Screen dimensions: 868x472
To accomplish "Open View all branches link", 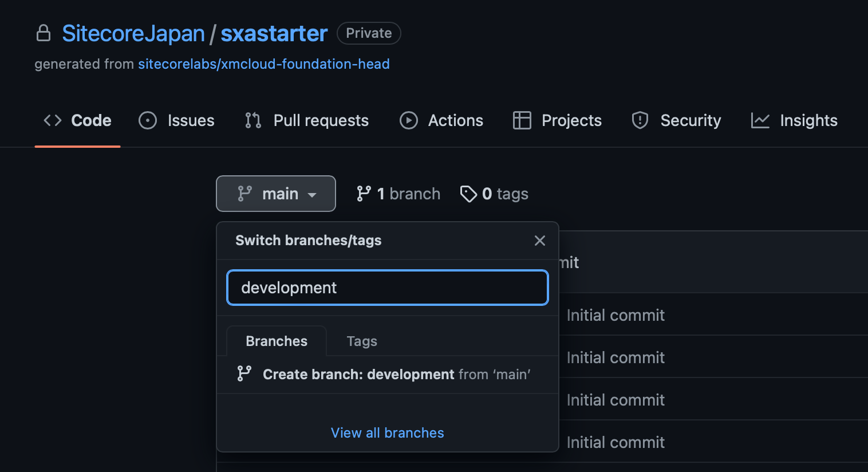I will click(388, 432).
